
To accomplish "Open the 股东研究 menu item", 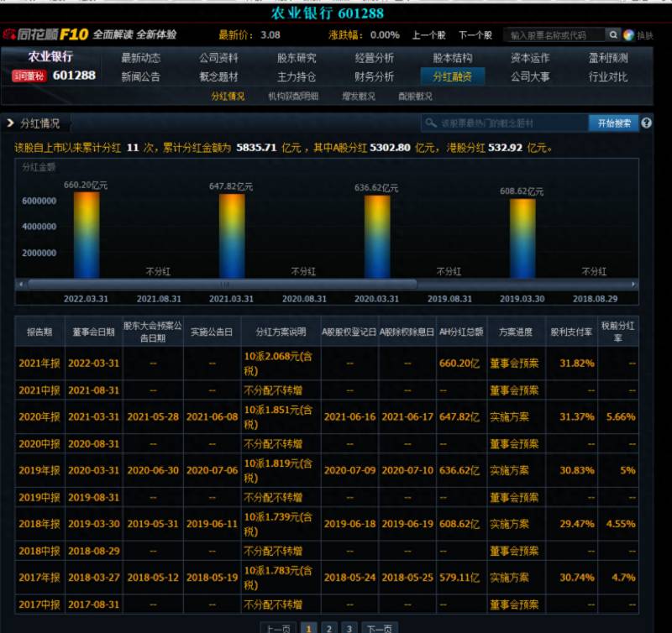I will point(297,58).
